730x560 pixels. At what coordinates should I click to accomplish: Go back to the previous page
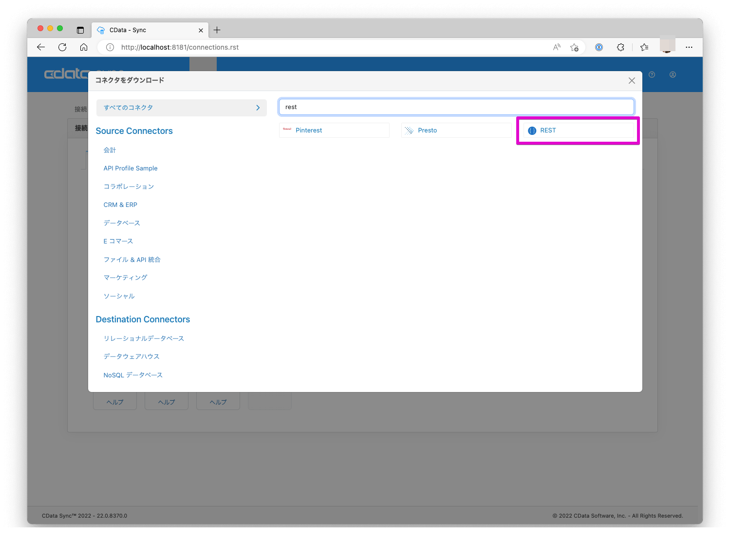point(41,47)
